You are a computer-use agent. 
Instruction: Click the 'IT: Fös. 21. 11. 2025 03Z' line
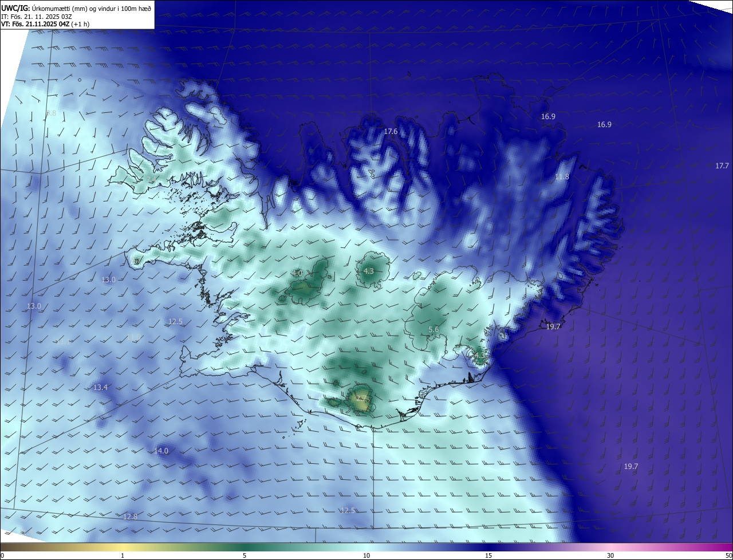[x=38, y=17]
